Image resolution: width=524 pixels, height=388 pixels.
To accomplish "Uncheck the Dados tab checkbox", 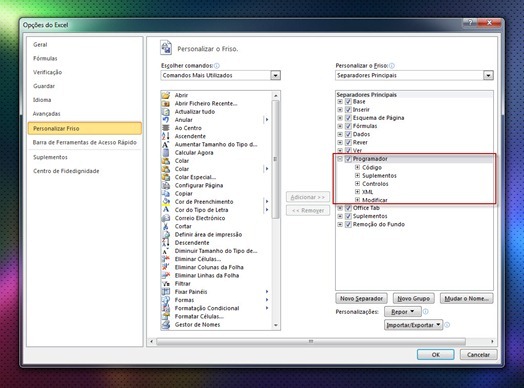I will [348, 134].
